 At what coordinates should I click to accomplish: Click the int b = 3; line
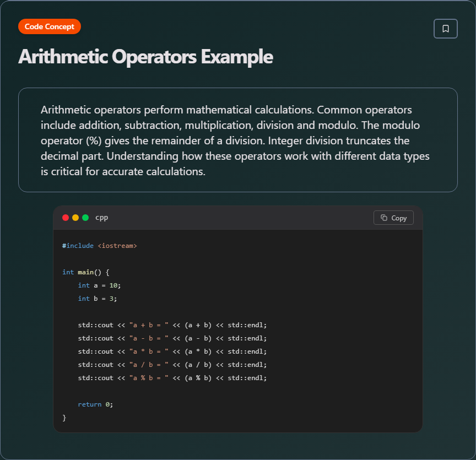[97, 299]
